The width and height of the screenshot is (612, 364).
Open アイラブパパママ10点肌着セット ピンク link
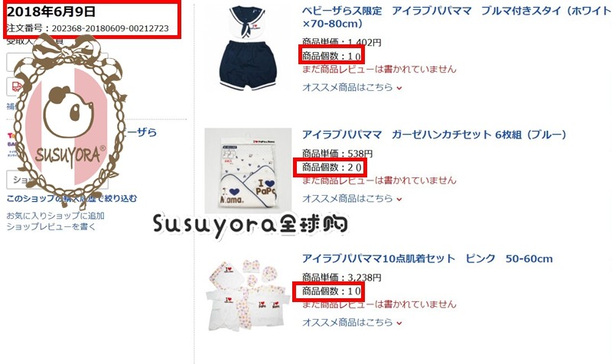(428, 258)
